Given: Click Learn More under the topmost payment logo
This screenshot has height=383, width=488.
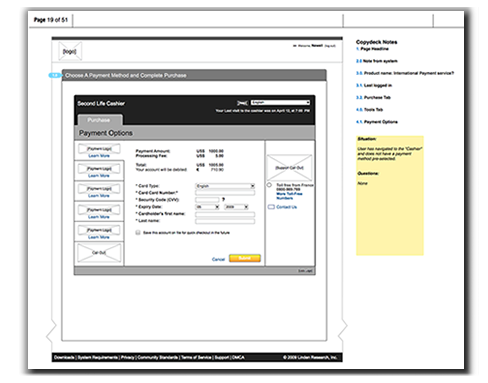Looking at the screenshot, I should coord(99,156).
